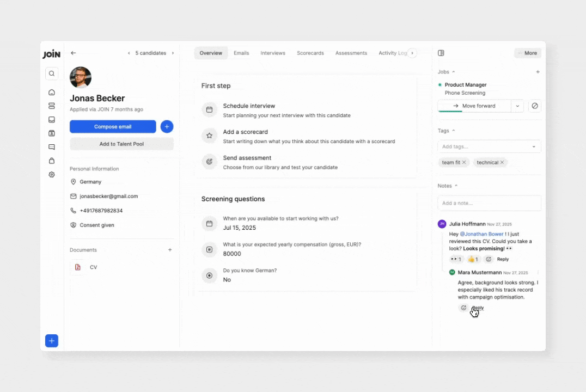Viewport: 586px width, 392px height.
Task: Click the Compose email button
Action: 113,127
